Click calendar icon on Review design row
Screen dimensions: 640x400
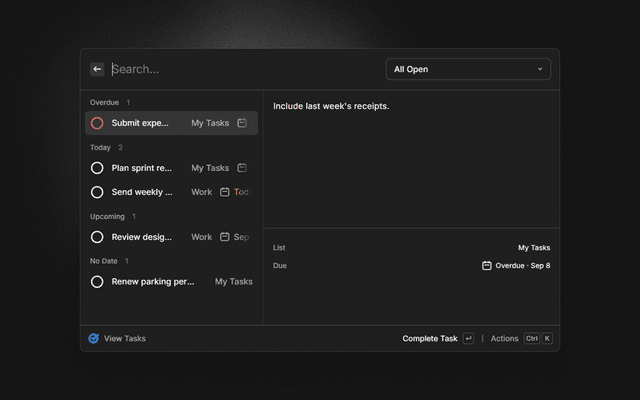(224, 237)
